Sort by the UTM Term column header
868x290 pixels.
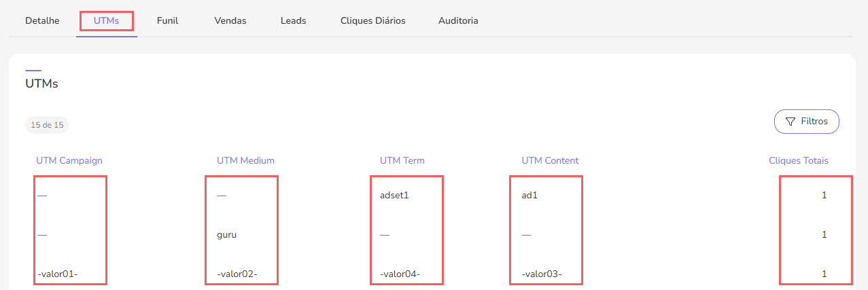pos(402,160)
